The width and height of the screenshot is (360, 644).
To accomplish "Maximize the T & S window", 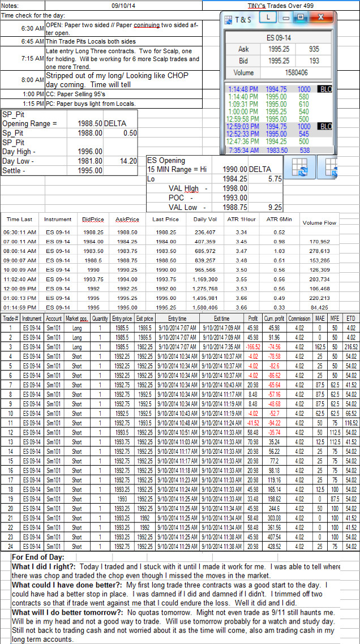I will (x=301, y=17).
